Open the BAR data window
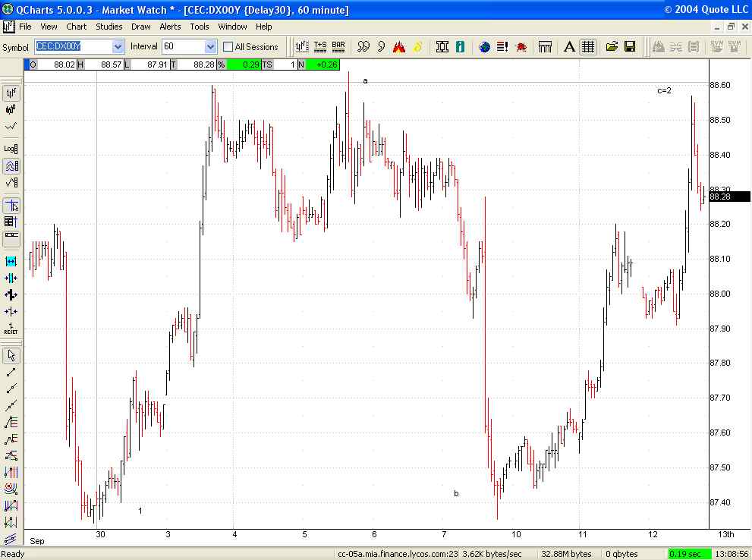The height and width of the screenshot is (560, 752). [338, 46]
